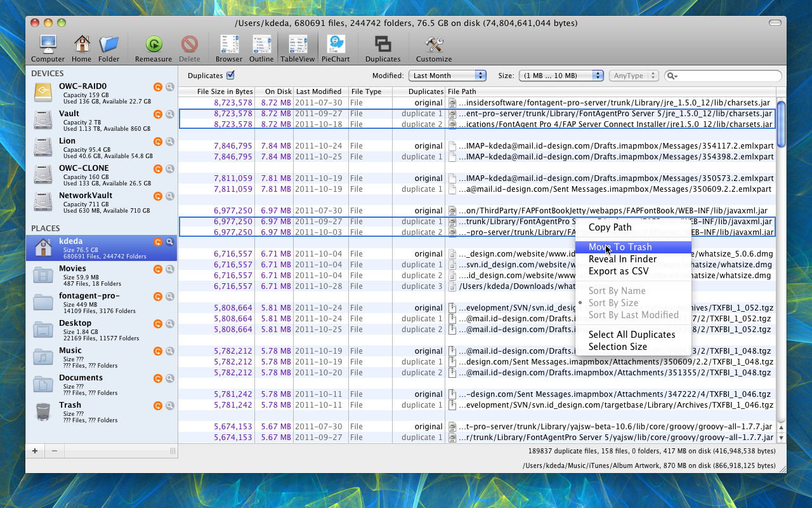Choose Move To Trash from context menu

point(620,247)
